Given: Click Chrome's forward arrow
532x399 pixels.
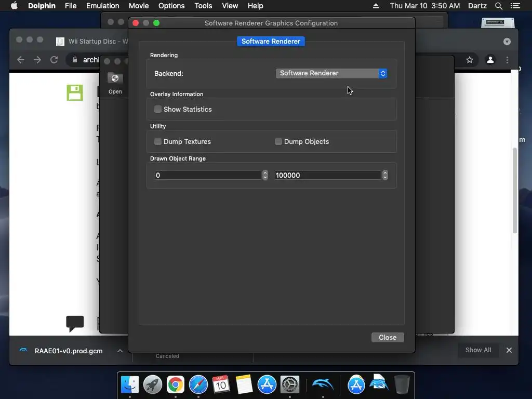Looking at the screenshot, I should [x=37, y=60].
